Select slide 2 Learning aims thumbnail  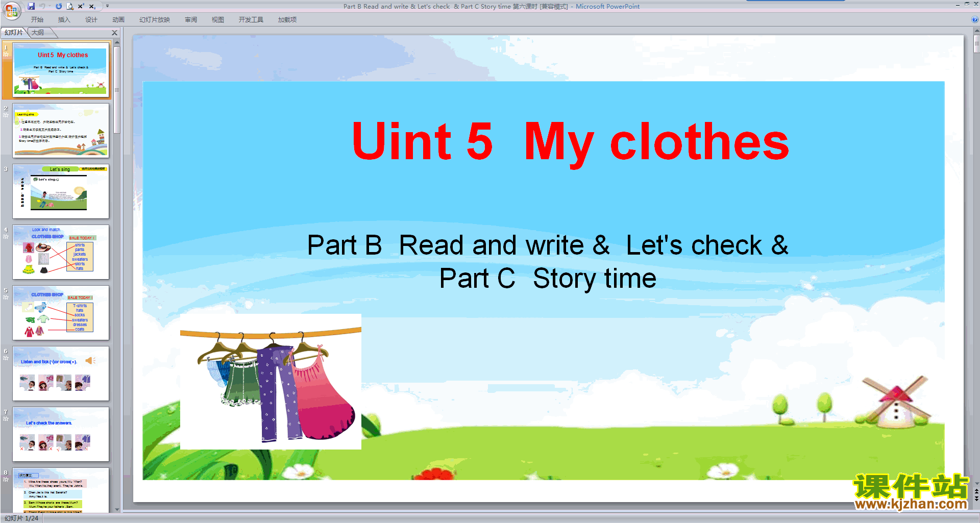point(61,131)
